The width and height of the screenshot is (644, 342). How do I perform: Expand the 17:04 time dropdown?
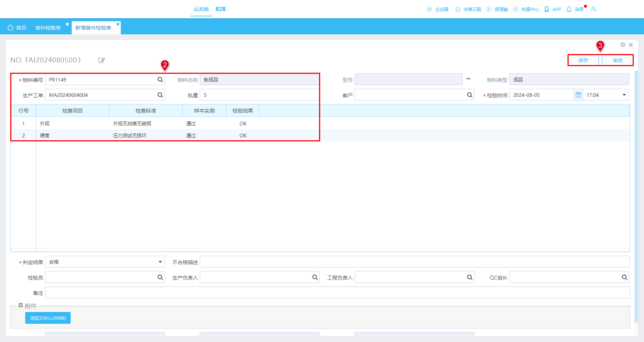(624, 95)
